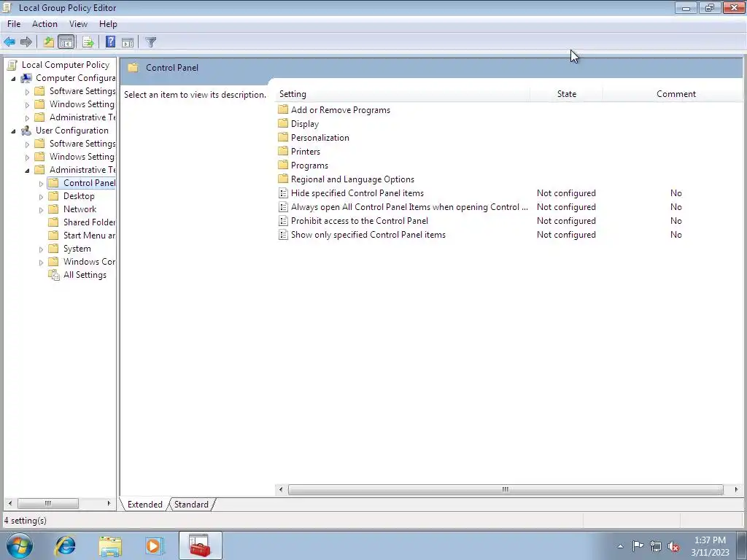
Task: Click the muted volume tray icon
Action: [673, 546]
